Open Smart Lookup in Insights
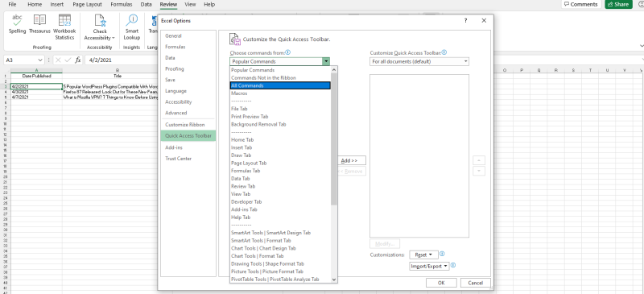 [x=132, y=27]
